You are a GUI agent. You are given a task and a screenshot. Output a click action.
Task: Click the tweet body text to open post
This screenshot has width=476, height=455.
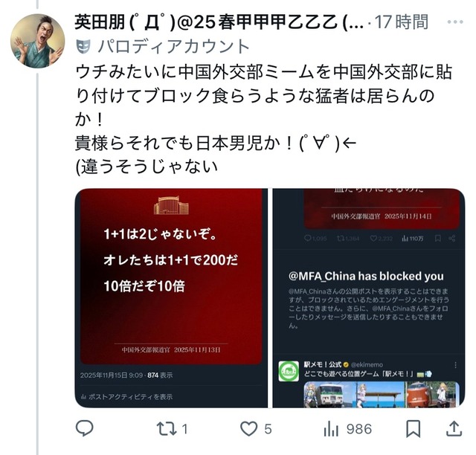tap(263, 119)
